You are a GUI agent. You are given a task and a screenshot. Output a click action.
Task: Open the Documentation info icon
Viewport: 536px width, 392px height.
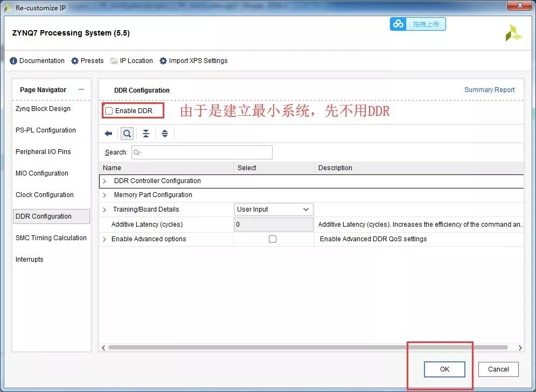13,61
